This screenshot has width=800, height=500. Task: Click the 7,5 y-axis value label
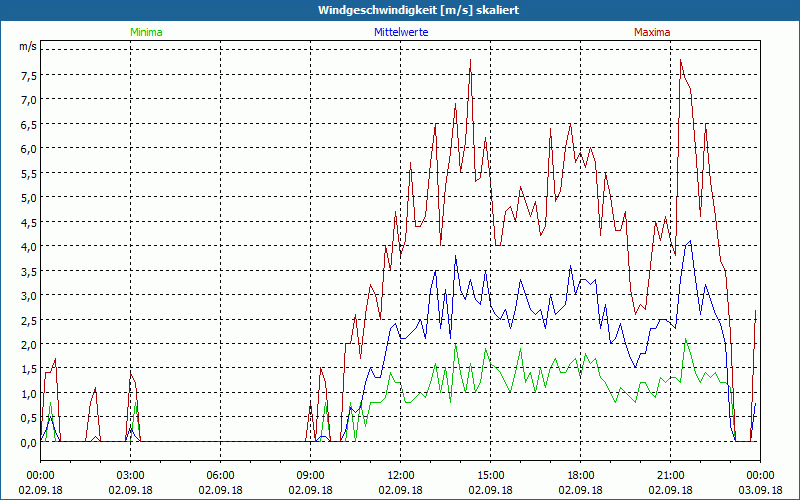pyautogui.click(x=27, y=75)
